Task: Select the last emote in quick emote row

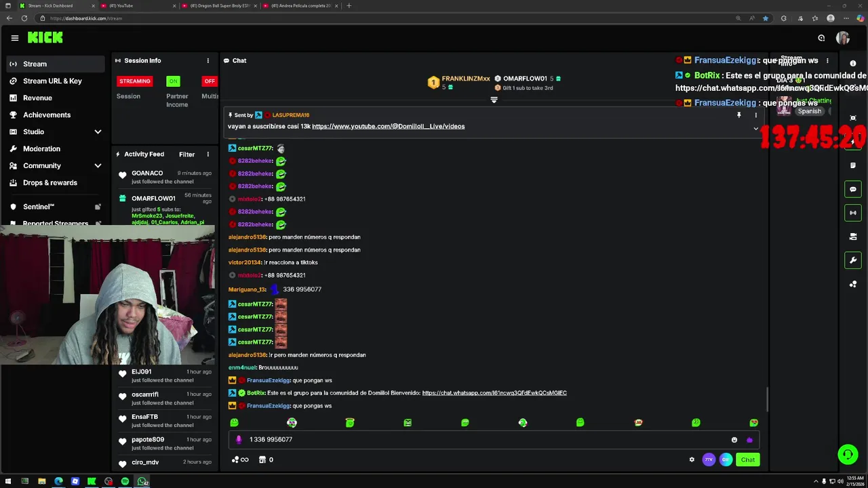Action: [753, 422]
